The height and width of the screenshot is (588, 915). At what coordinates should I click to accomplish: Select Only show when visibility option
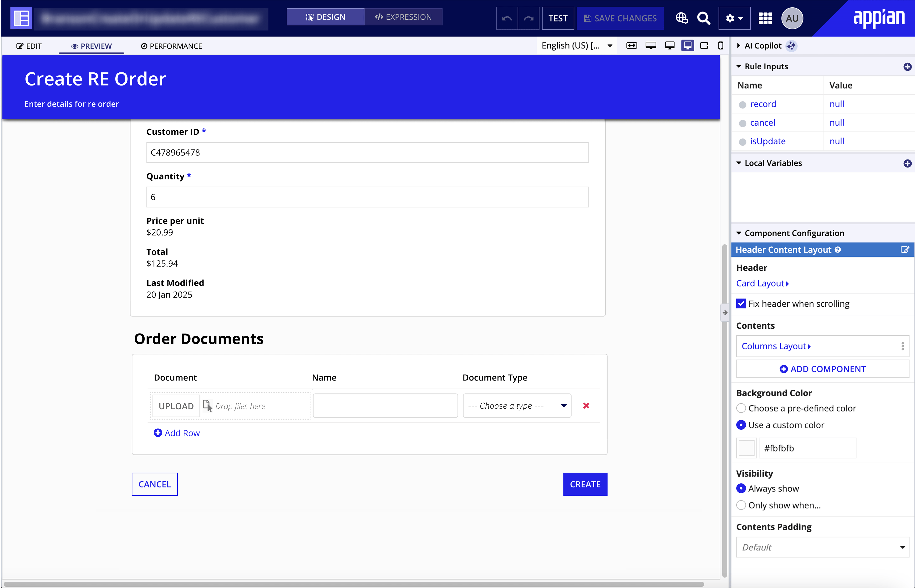click(x=741, y=505)
